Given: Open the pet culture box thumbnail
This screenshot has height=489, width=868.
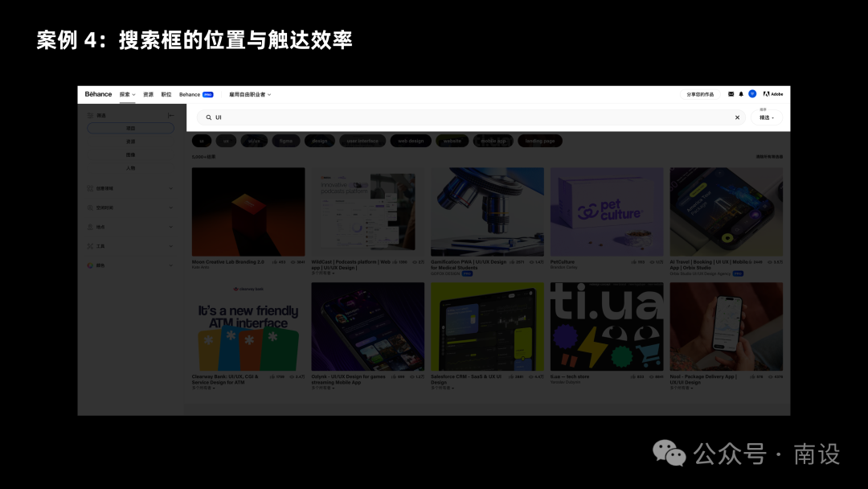Looking at the screenshot, I should click(607, 212).
